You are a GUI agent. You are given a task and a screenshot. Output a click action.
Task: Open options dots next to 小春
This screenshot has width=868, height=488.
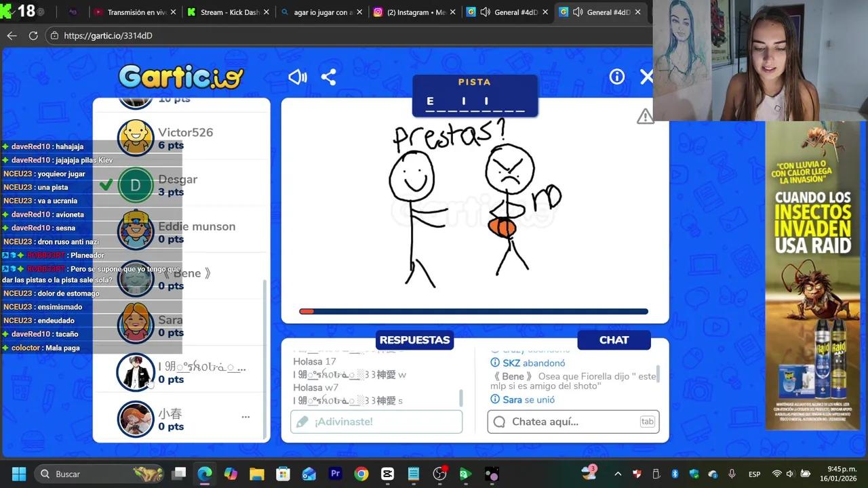(245, 417)
